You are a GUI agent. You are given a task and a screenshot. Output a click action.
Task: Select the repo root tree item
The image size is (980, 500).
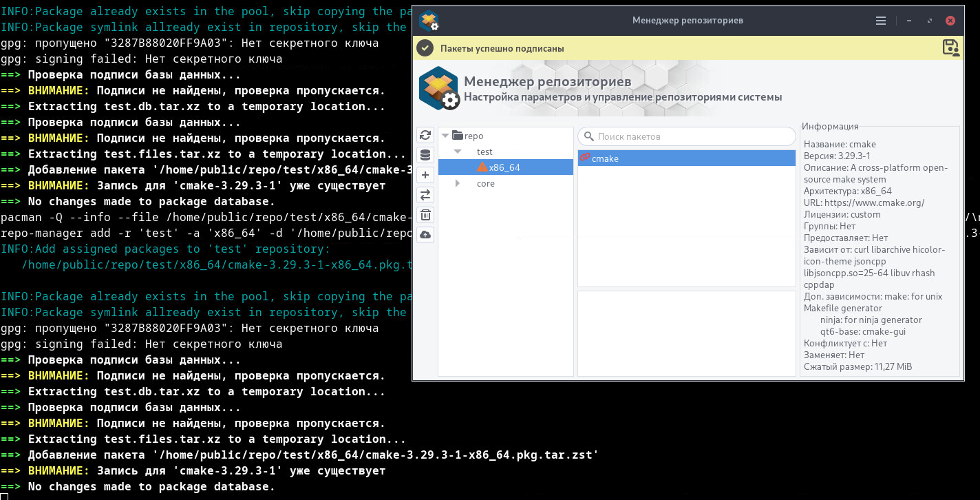474,136
